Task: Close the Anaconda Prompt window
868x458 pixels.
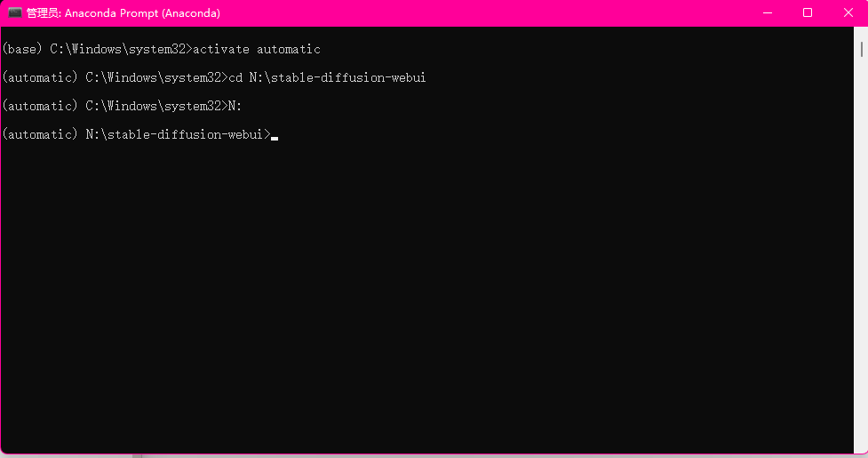Action: pos(848,12)
